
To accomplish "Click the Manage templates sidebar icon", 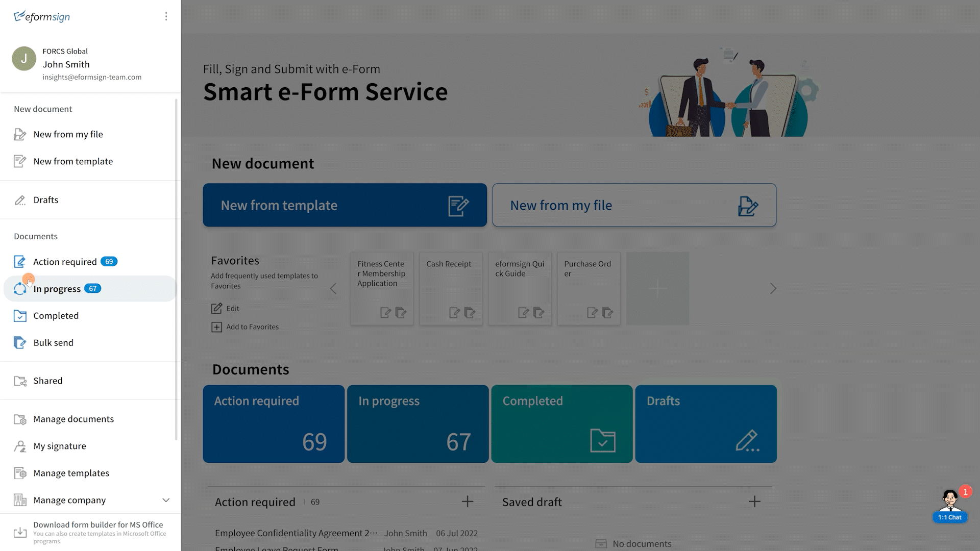I will pyautogui.click(x=20, y=473).
